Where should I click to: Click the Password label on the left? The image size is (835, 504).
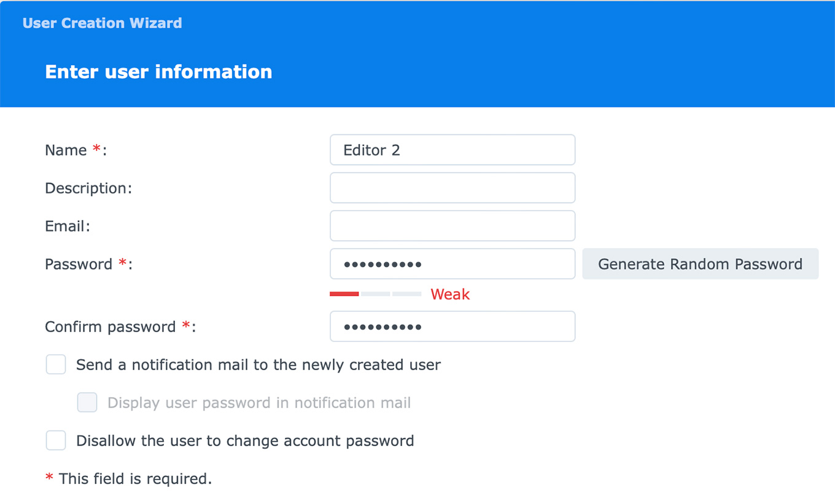pyautogui.click(x=79, y=265)
